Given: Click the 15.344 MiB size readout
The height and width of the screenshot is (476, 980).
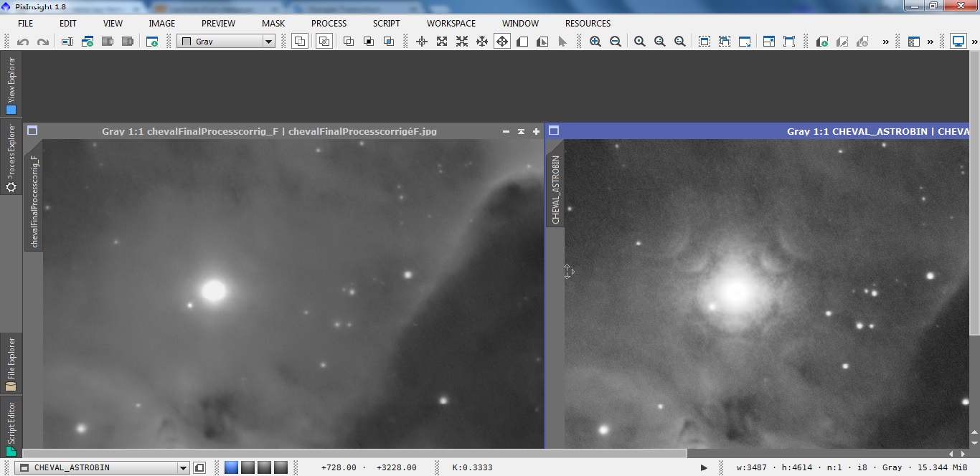Looking at the screenshot, I should click(x=941, y=467).
